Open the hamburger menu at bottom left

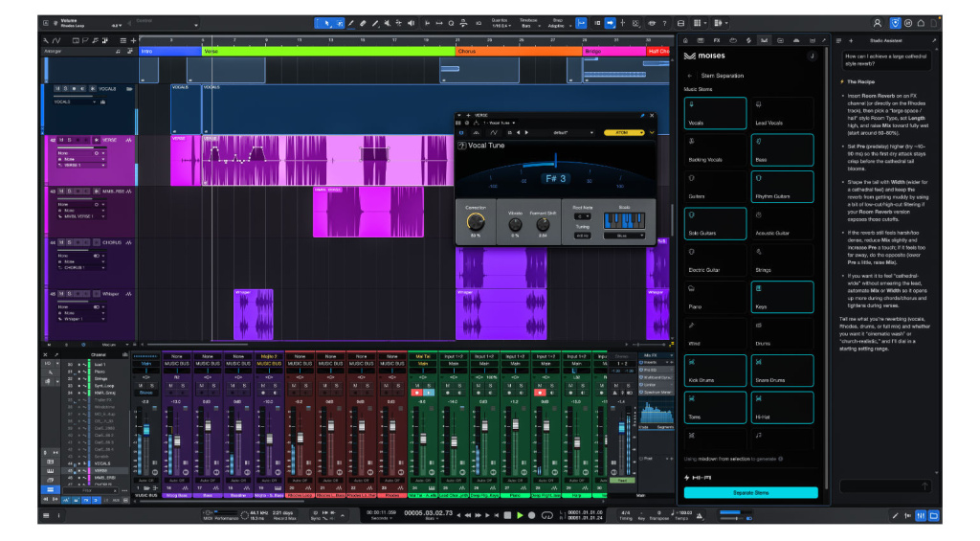46,515
